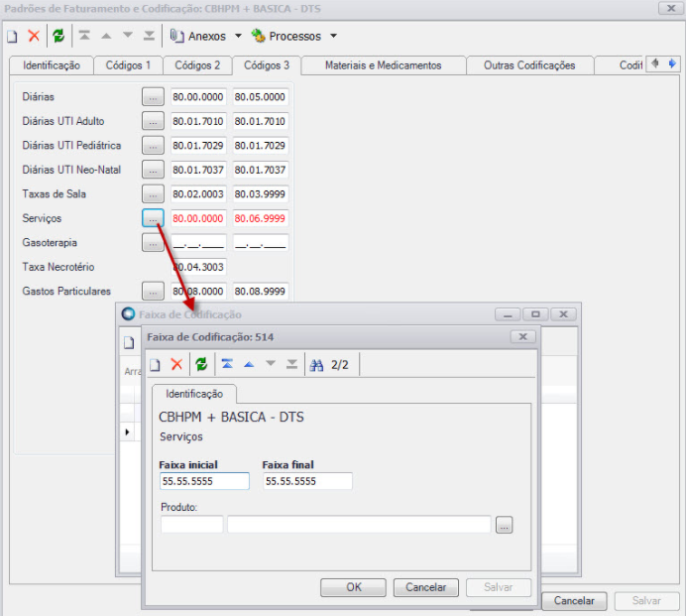Click new icon in background Faixa de Codificação
686x616 pixels.
click(x=129, y=342)
